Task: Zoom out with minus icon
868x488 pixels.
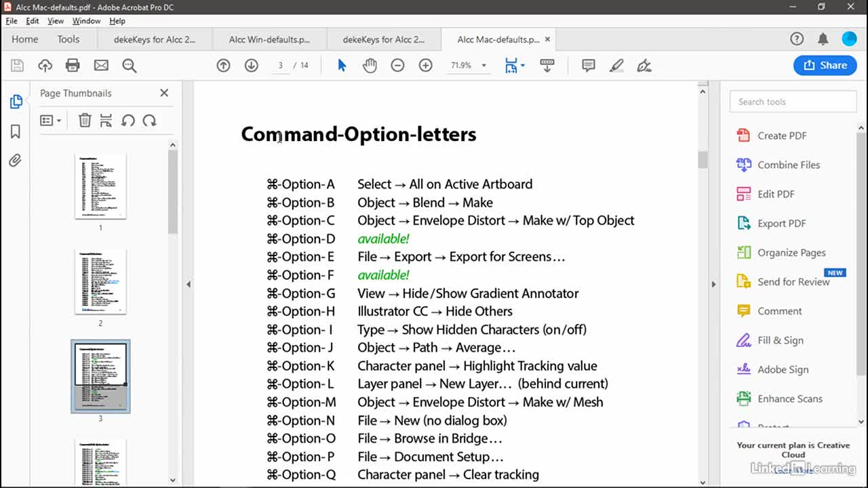Action: [397, 66]
